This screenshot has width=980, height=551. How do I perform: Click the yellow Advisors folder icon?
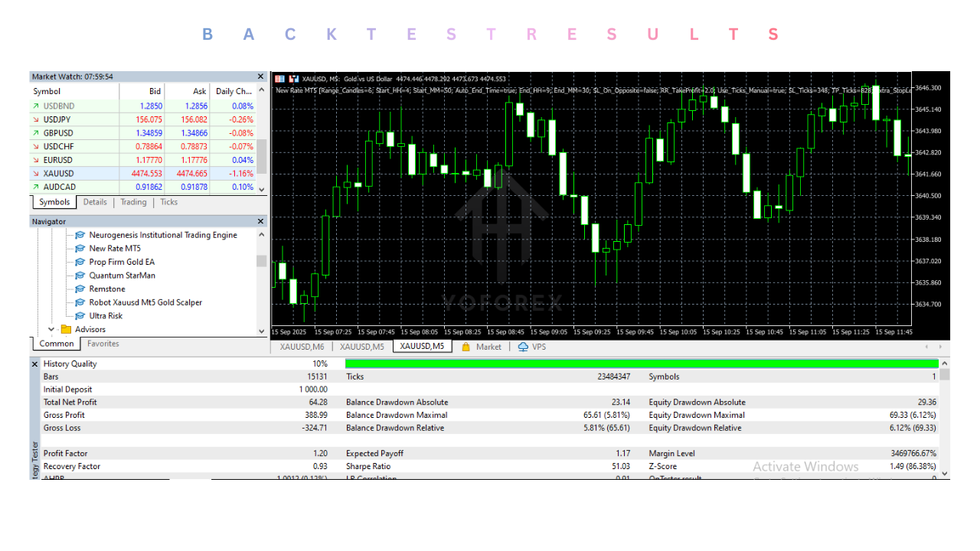[x=64, y=329]
